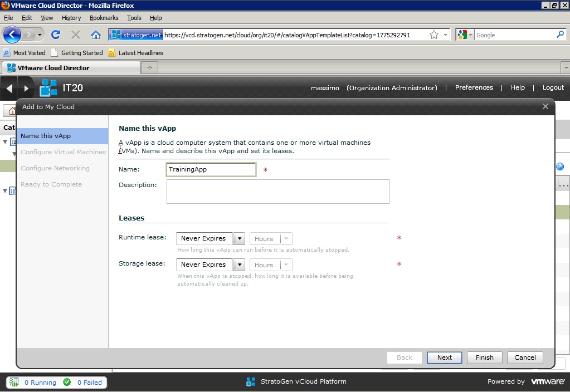Open the Bookmarks menu

point(104,18)
